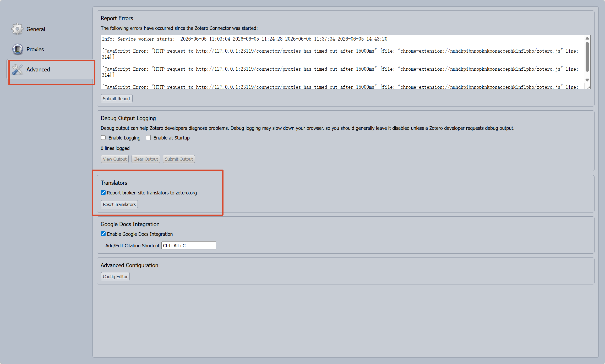The width and height of the screenshot is (605, 364).
Task: Click the error log scrollbar thumb
Action: (x=587, y=57)
